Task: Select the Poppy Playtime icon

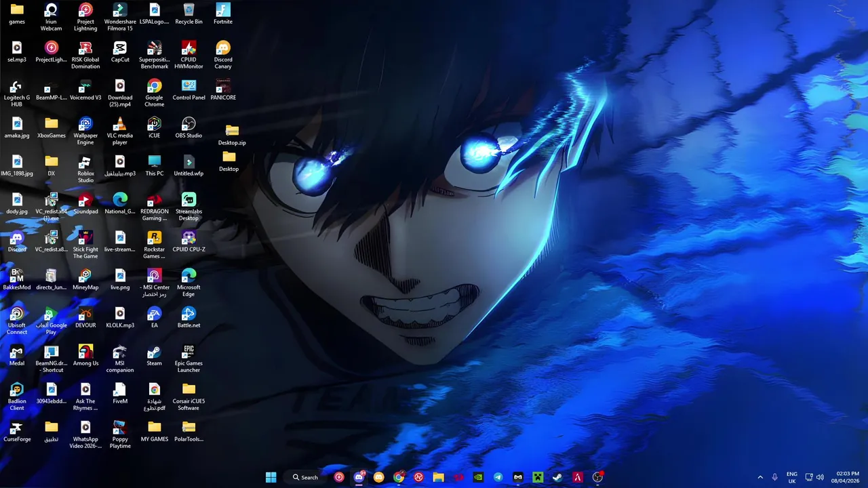Action: (120, 434)
